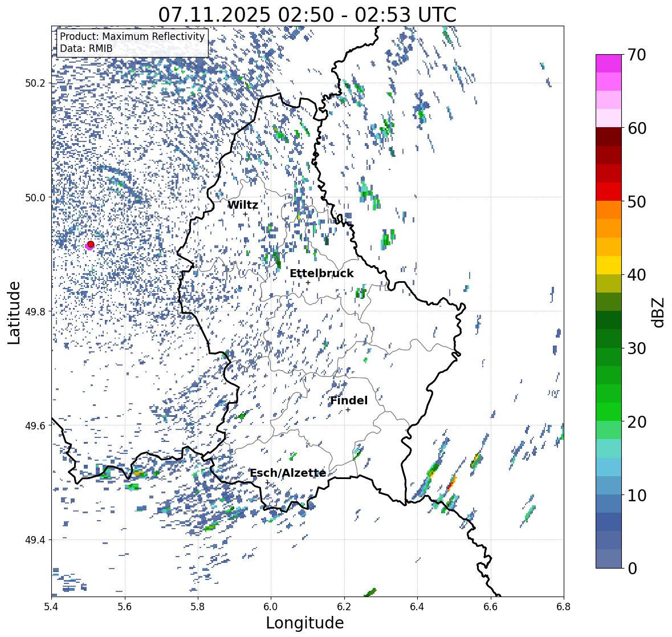This screenshot has width=672, height=637.
Task: Click the colorbar tick label 60
Action: click(637, 128)
